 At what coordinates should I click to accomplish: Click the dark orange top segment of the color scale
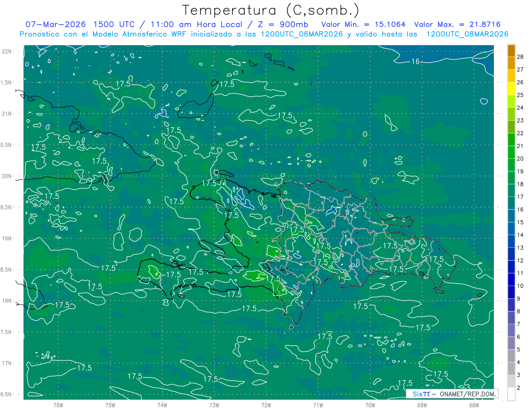click(x=511, y=51)
